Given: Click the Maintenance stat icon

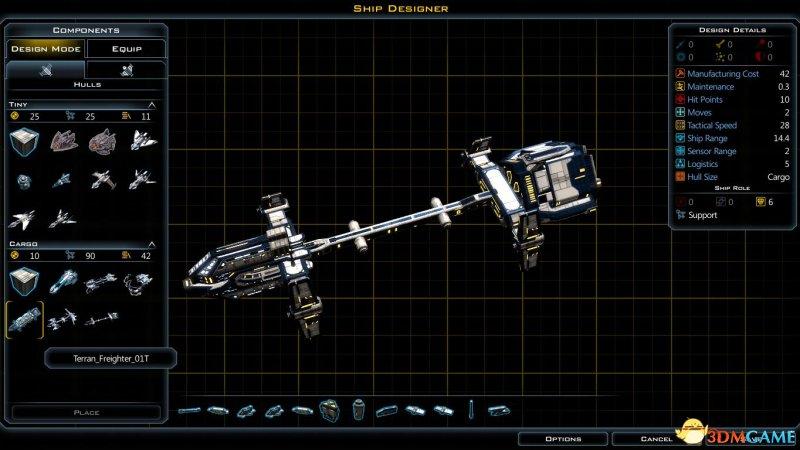Looking at the screenshot, I should tap(680, 86).
